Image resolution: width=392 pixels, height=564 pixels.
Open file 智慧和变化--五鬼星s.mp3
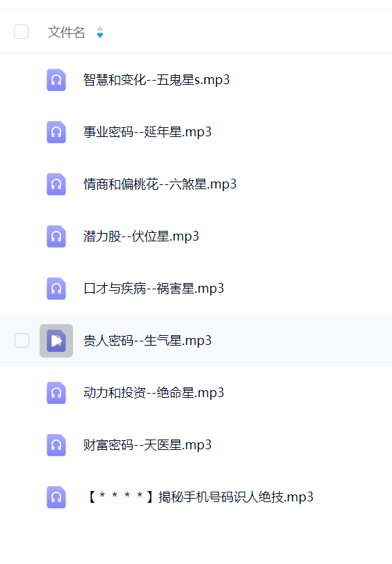click(156, 80)
